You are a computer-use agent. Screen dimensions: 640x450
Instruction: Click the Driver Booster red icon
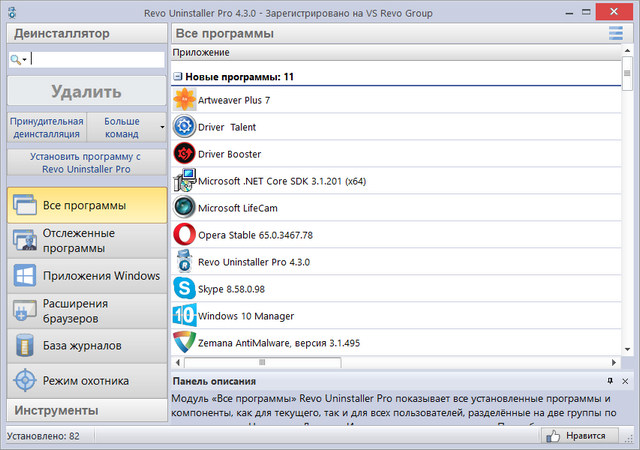coord(184,154)
